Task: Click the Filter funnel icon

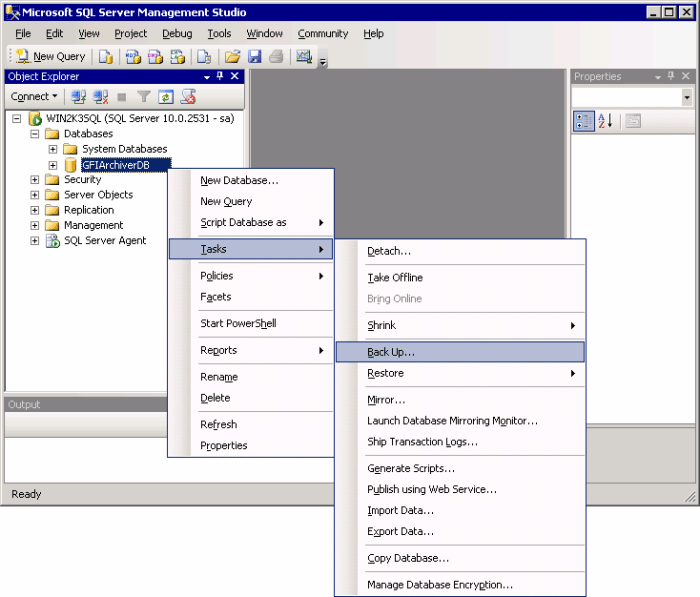Action: point(144,96)
